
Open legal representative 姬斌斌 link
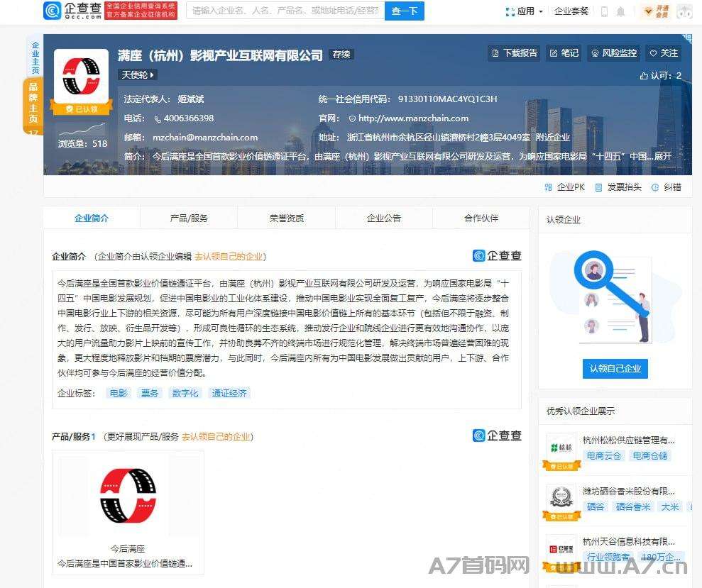pos(191,99)
